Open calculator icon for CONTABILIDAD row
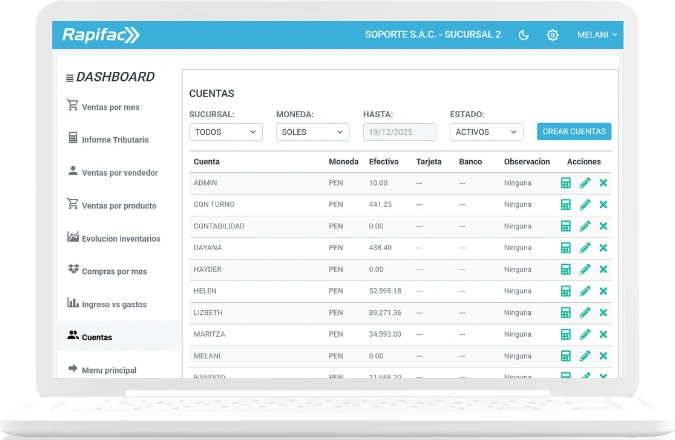This screenshot has height=440, width=675. [566, 226]
